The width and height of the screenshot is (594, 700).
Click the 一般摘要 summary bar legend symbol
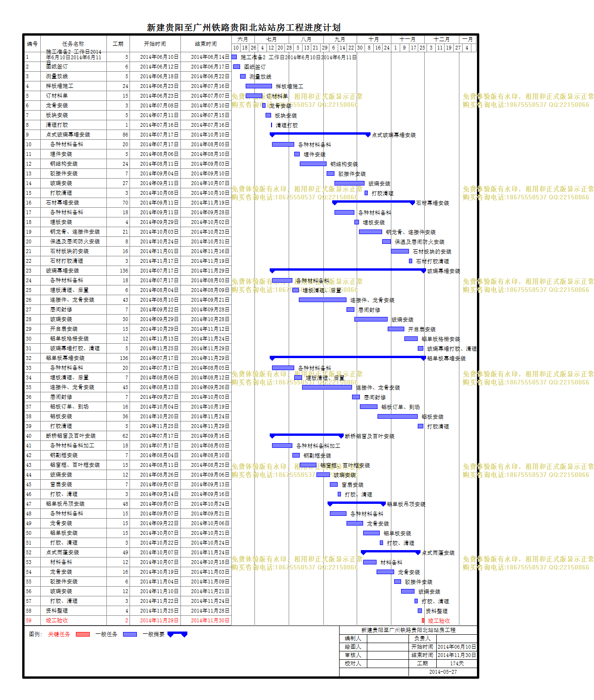coord(177,634)
